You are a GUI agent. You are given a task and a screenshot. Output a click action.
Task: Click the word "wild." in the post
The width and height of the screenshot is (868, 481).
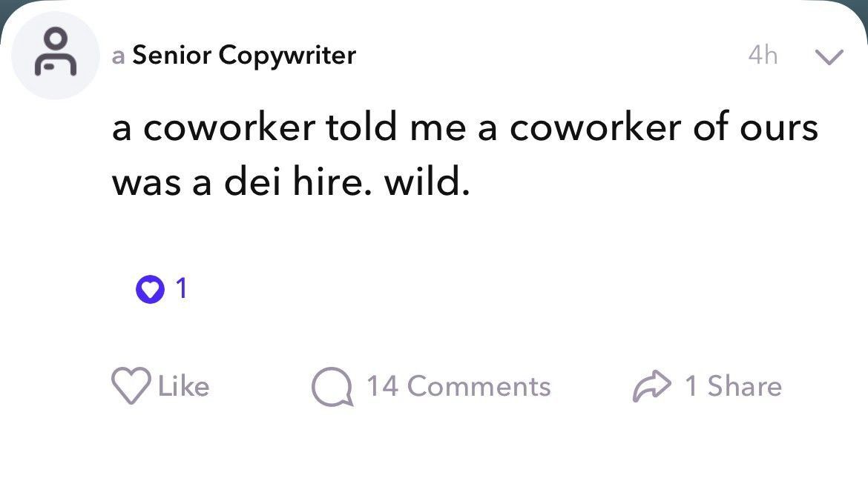(427, 182)
